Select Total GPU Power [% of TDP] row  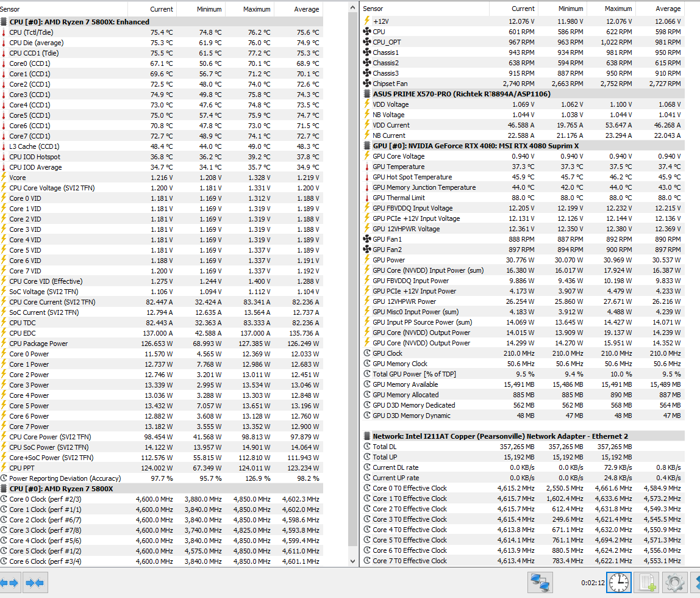(523, 374)
